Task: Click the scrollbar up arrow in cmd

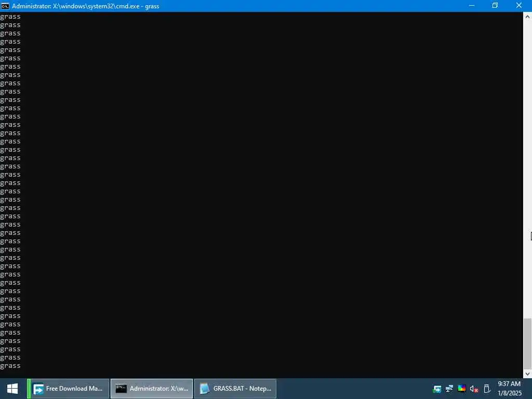Action: (x=528, y=17)
